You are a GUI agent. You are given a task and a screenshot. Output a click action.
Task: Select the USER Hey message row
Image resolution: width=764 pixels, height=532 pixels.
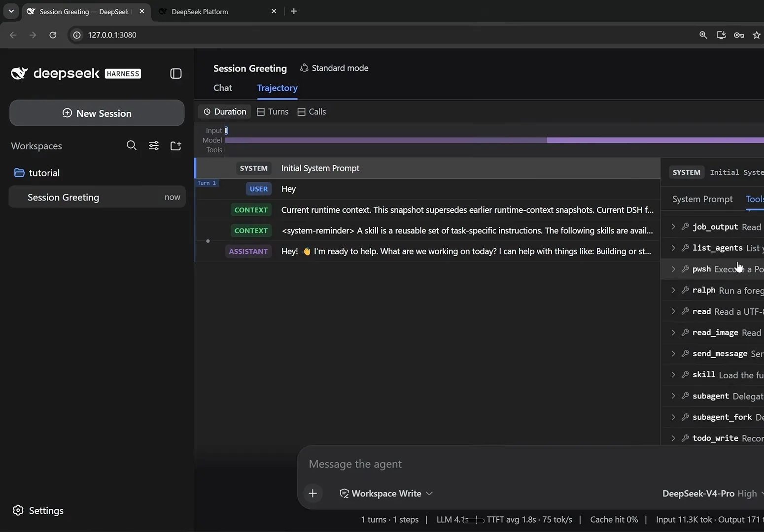428,189
